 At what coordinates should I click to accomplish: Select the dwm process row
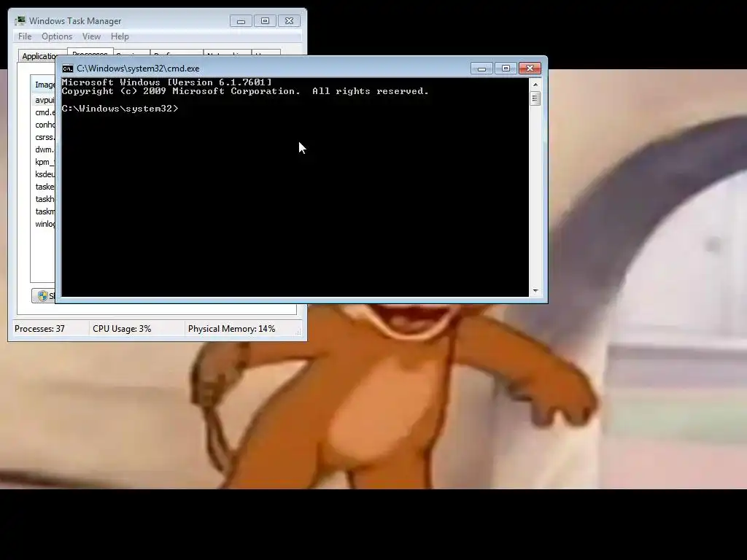(x=43, y=149)
